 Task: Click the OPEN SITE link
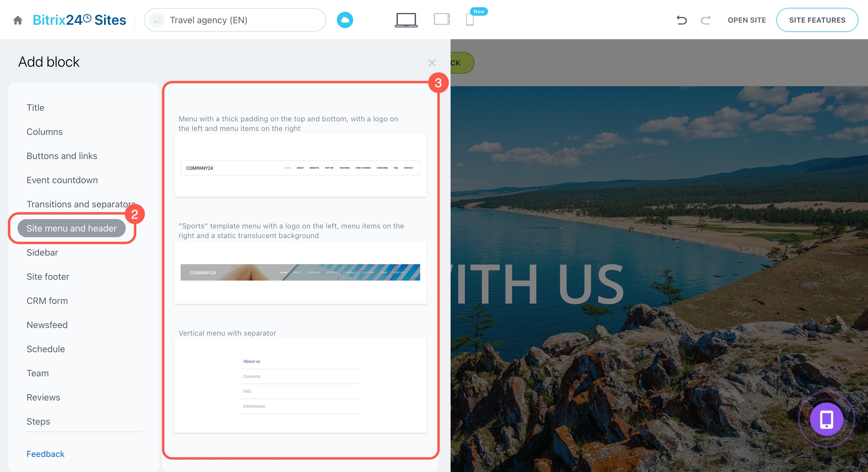coord(747,20)
